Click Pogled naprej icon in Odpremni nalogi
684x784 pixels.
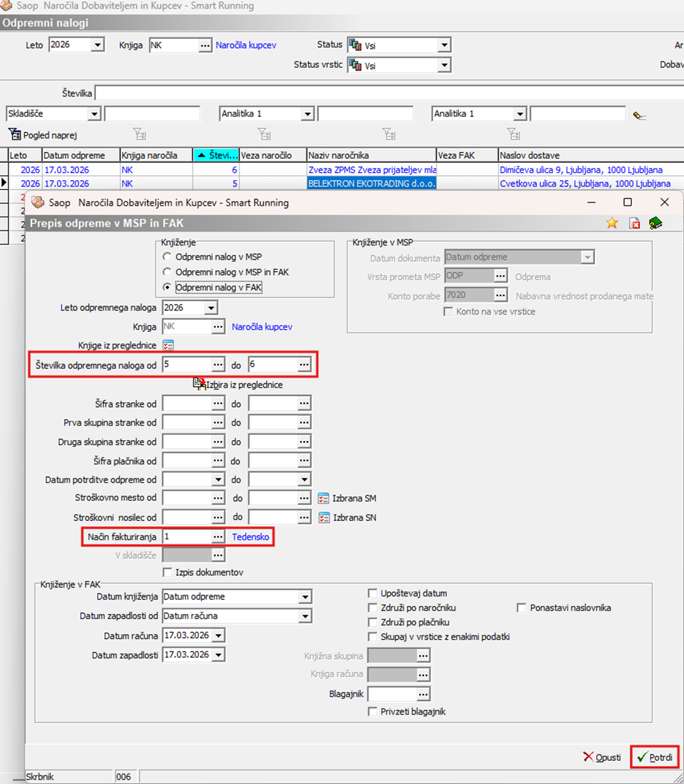(14, 134)
